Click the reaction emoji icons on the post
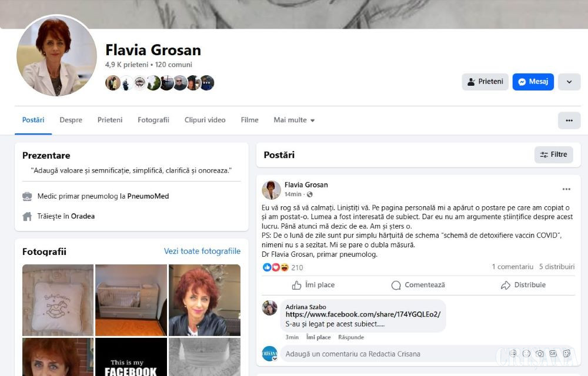Screen dimensions: 588x376 pyautogui.click(x=276, y=267)
